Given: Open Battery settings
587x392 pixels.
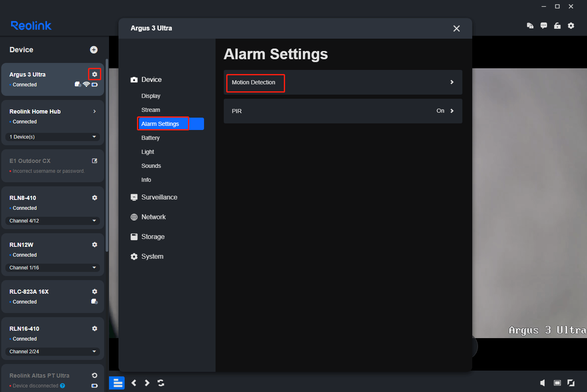Looking at the screenshot, I should click(151, 138).
